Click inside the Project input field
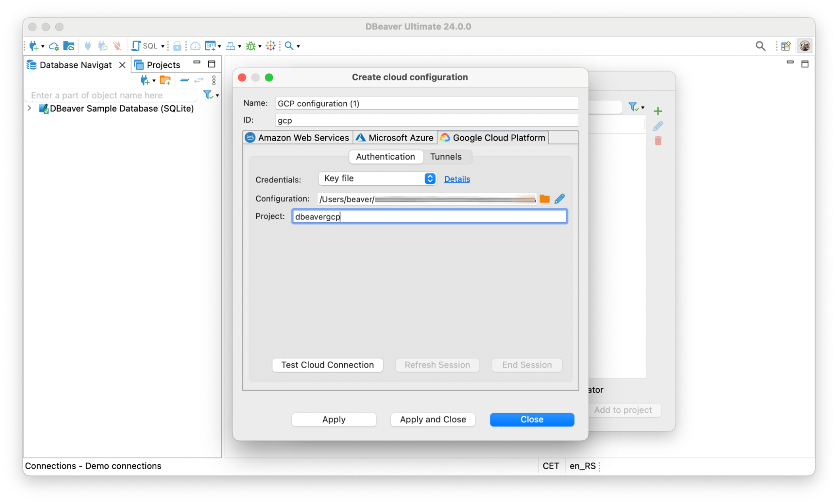 [429, 217]
